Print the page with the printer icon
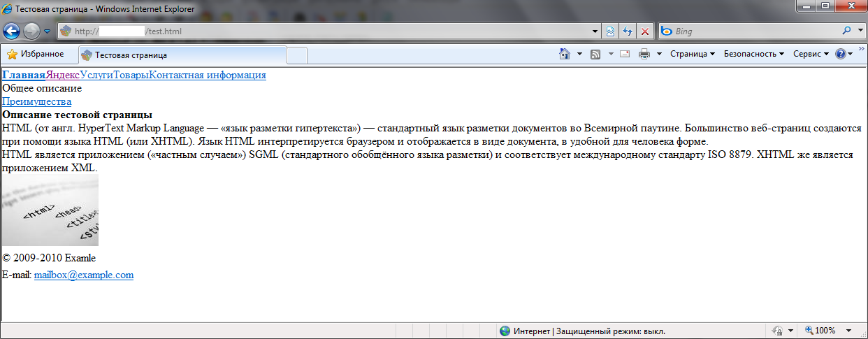This screenshot has height=339, width=868. [644, 54]
